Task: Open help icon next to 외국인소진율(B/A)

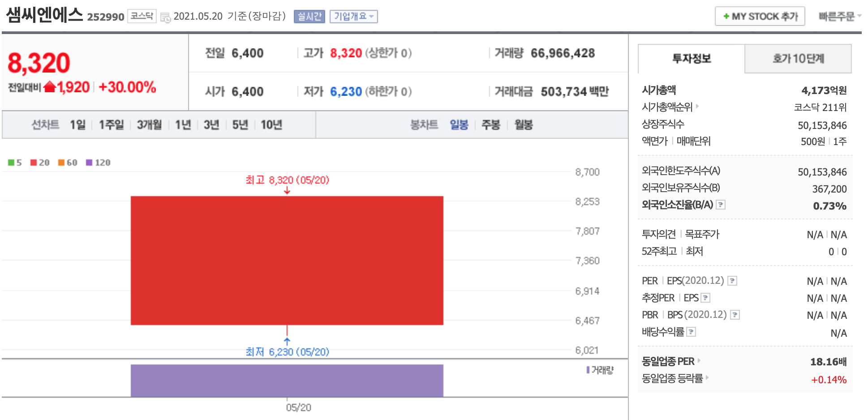Action: (721, 205)
